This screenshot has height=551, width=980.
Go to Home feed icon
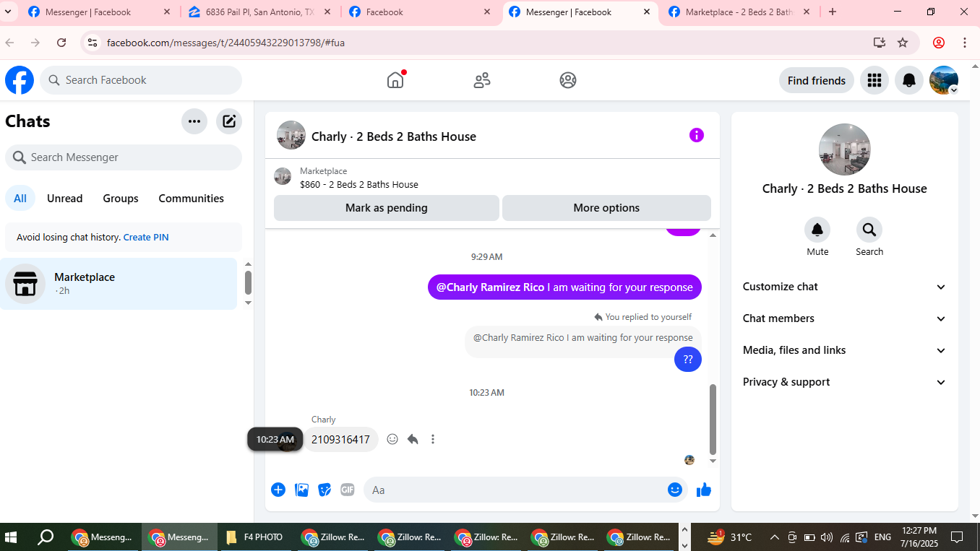pos(395,80)
